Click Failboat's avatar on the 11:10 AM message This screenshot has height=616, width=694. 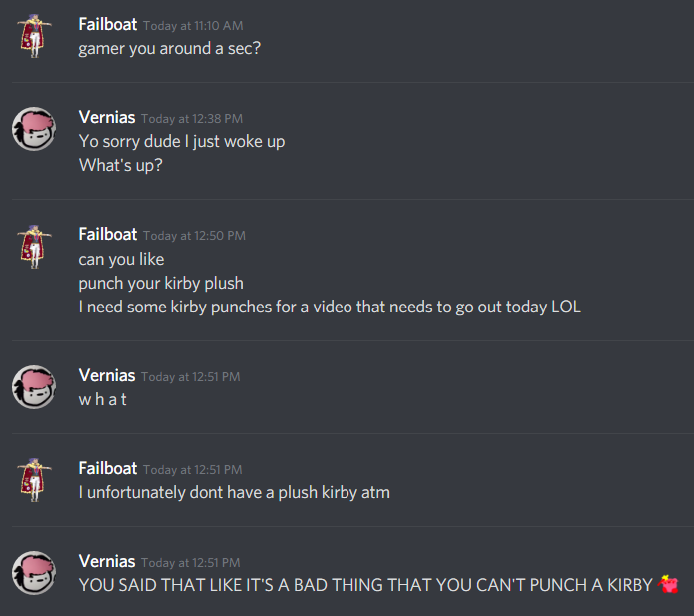pos(34,36)
